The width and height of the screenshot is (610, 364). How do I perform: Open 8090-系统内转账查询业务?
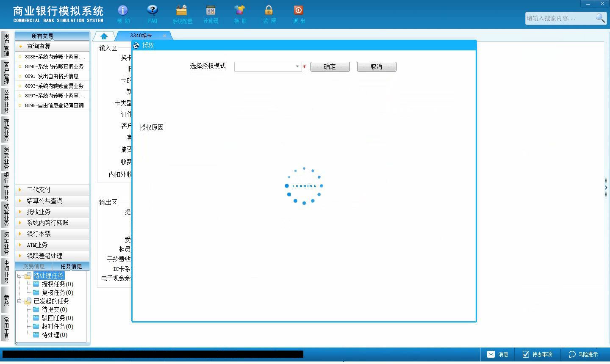point(53,66)
